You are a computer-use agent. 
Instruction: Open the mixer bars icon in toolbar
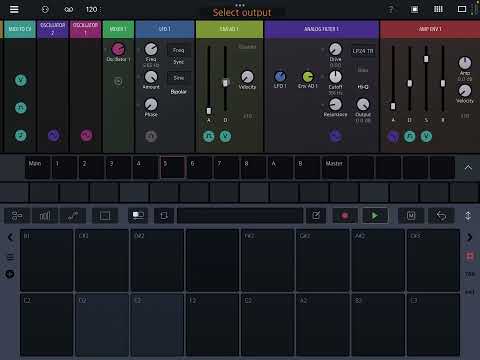(45, 216)
